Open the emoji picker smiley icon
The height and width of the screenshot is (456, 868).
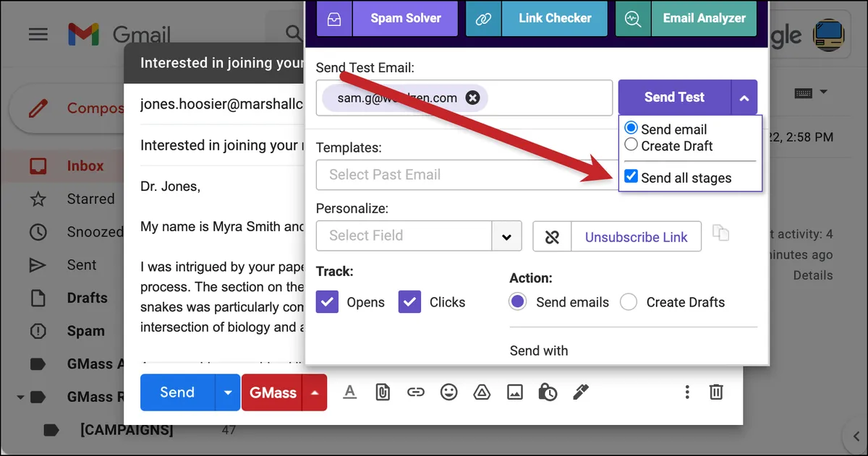449,392
